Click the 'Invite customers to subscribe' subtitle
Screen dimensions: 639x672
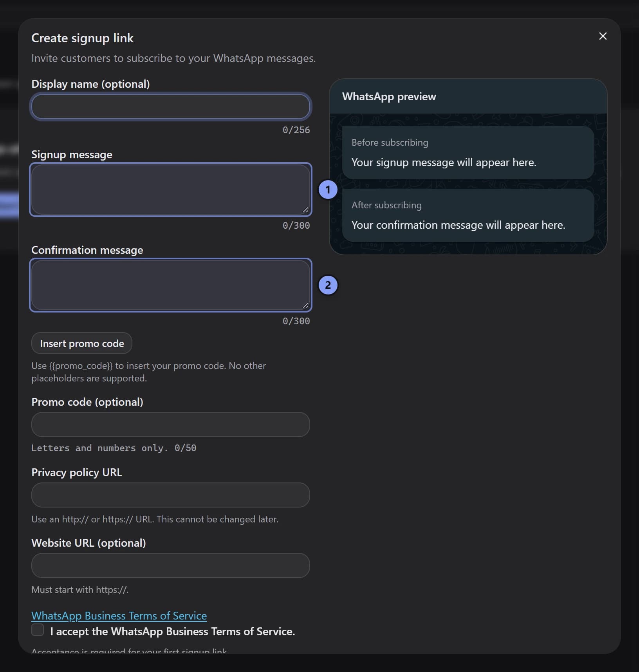tap(173, 58)
